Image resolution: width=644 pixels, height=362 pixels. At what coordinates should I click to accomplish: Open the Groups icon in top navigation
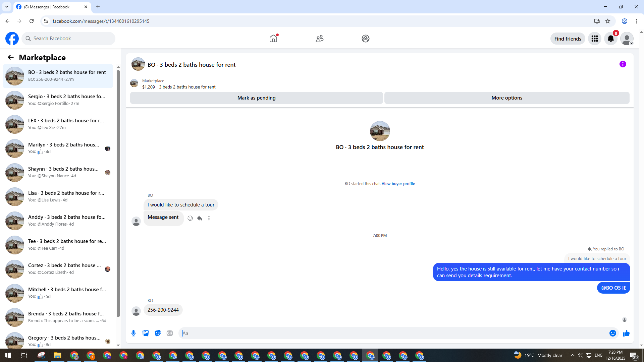click(x=366, y=39)
